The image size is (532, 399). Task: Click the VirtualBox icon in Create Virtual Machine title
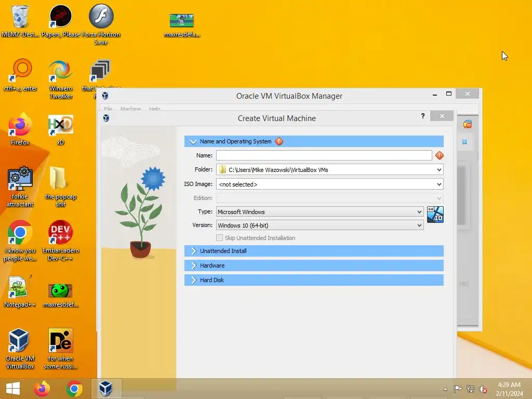click(x=106, y=118)
